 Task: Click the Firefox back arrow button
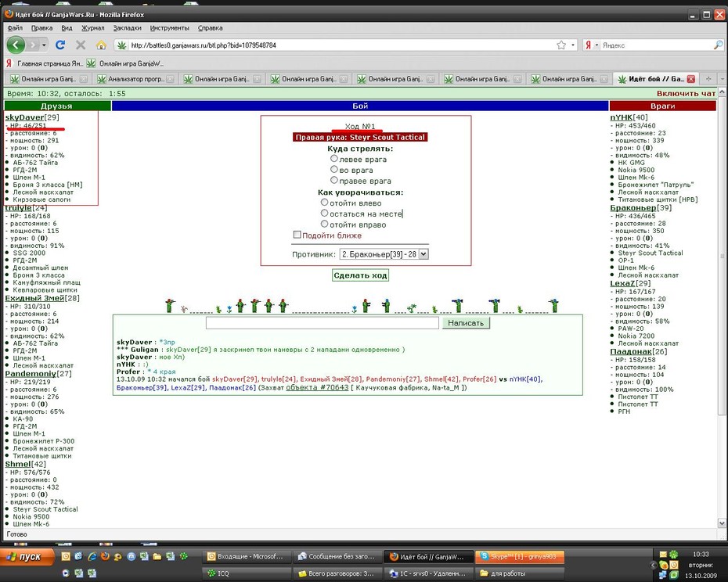tap(16, 45)
